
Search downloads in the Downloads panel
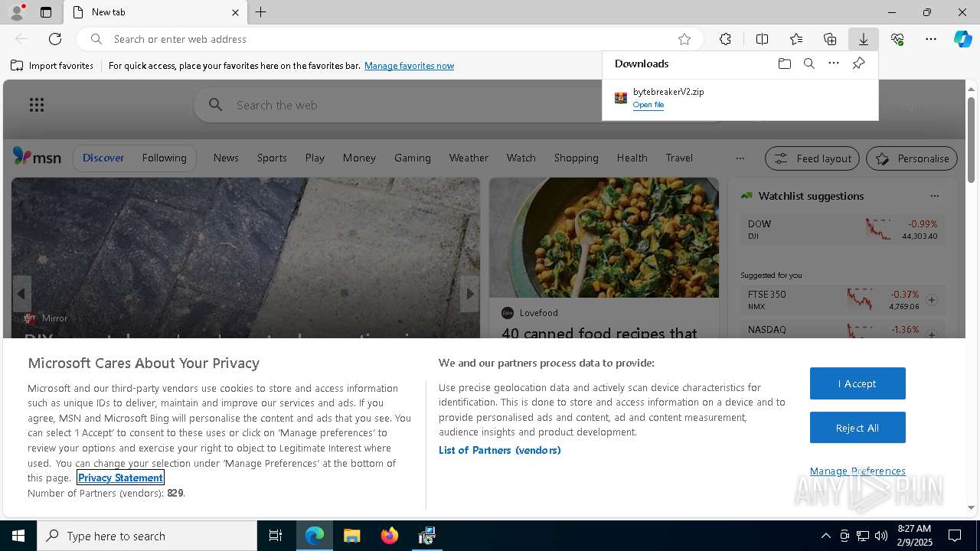808,64
